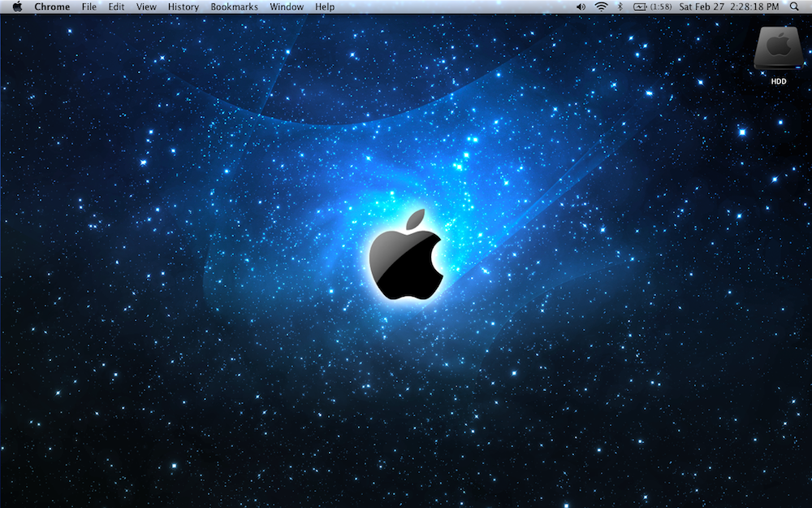Open the Wi-Fi status menu
Viewport: 812px width, 508px height.
tap(601, 7)
